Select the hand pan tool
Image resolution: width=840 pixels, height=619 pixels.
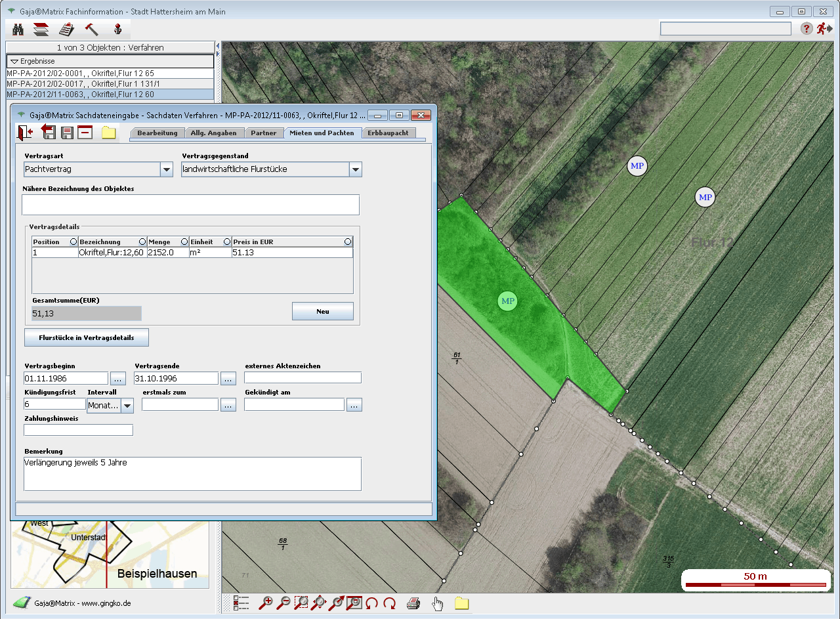[x=437, y=603]
